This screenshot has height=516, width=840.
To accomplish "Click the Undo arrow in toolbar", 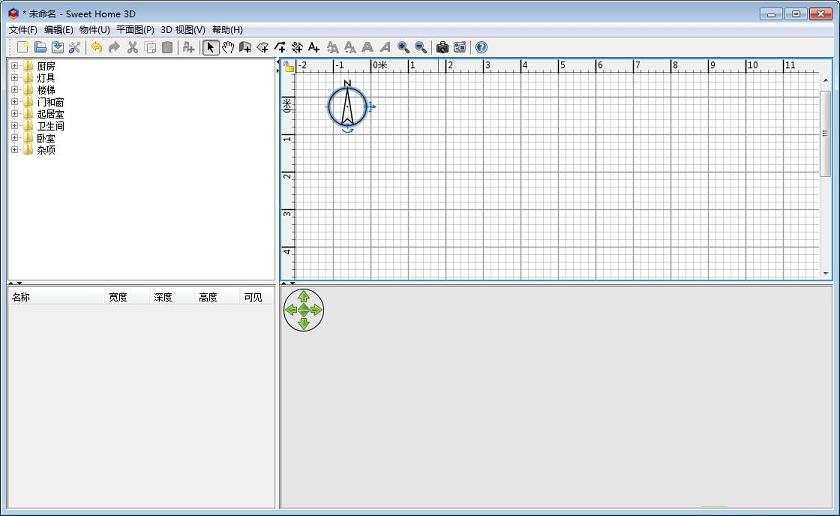I will point(96,47).
